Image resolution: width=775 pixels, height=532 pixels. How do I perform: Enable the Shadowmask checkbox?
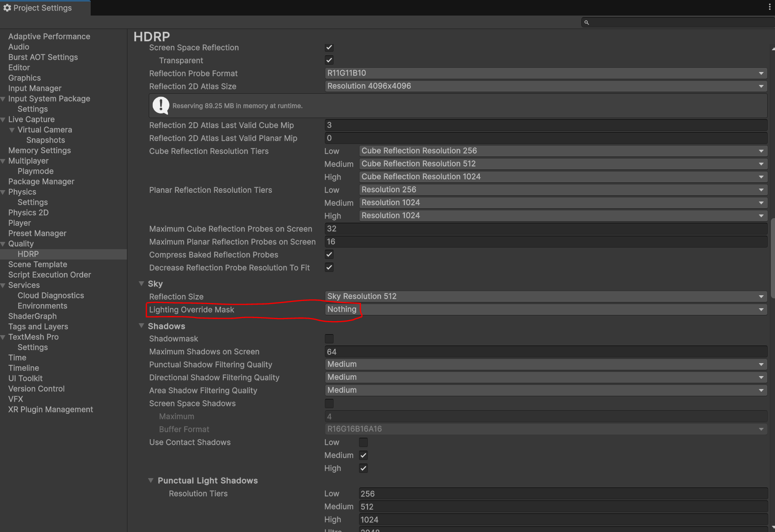click(x=329, y=338)
